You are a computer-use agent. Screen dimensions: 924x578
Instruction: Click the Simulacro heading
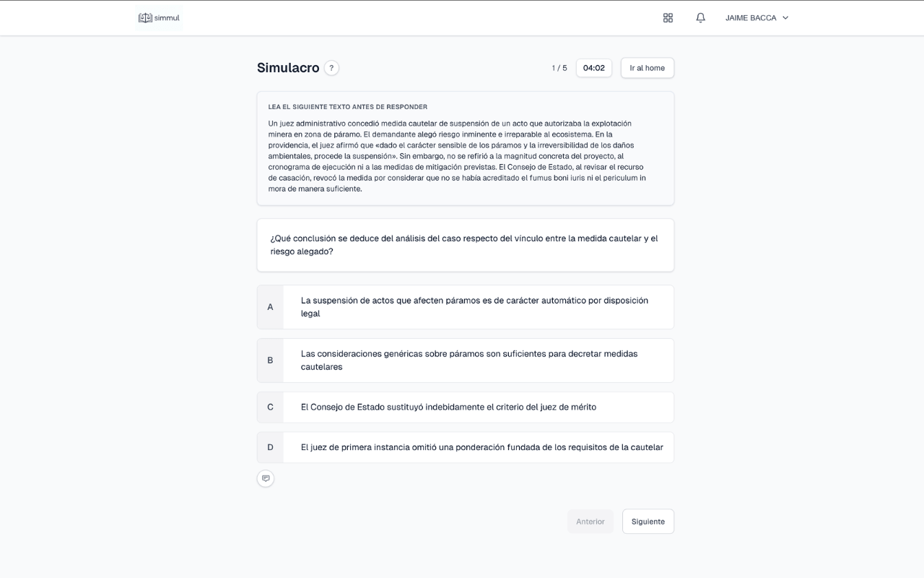point(288,68)
